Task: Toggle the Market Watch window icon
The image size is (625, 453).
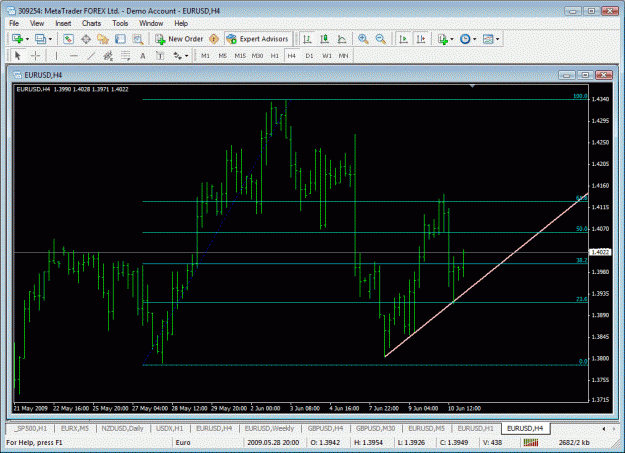Action: (68, 39)
